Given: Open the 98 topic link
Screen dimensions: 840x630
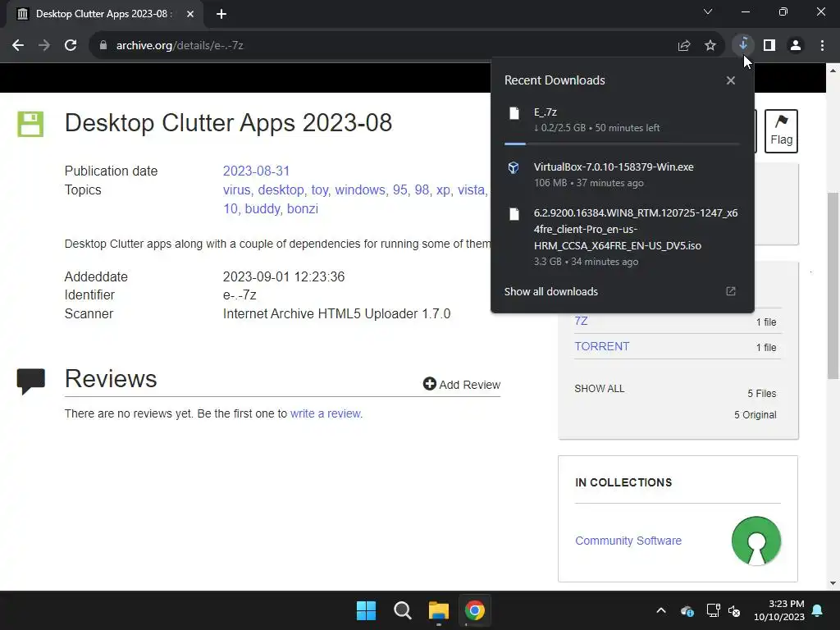Looking at the screenshot, I should [x=422, y=190].
